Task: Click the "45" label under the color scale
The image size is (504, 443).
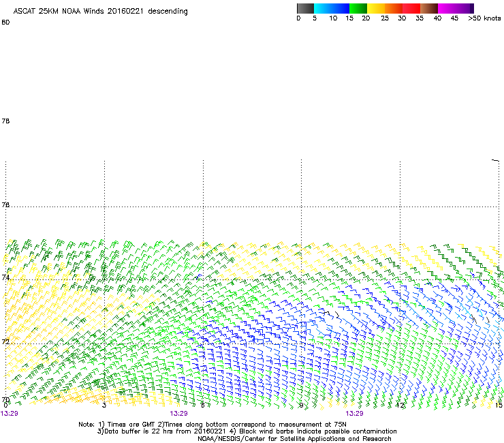Action: coord(454,18)
